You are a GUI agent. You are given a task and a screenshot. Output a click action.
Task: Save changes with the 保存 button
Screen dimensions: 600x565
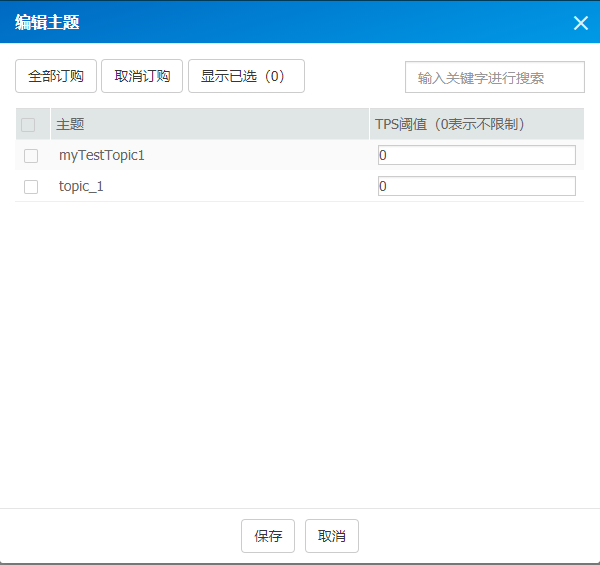coord(268,536)
